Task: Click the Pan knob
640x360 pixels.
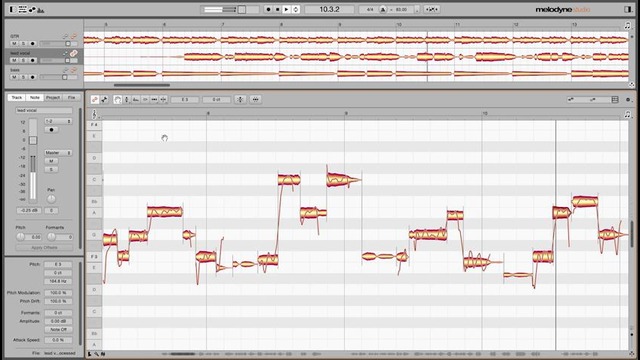Action: click(51, 199)
